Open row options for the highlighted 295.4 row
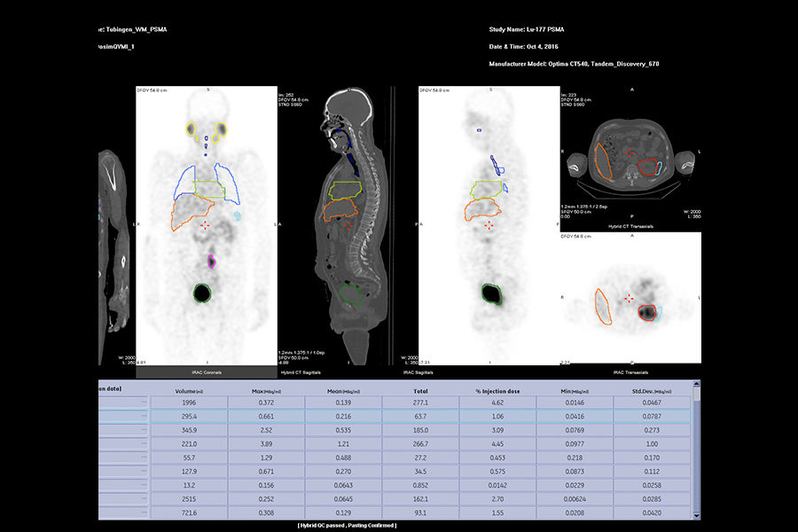This screenshot has height=532, width=798. pos(142,415)
